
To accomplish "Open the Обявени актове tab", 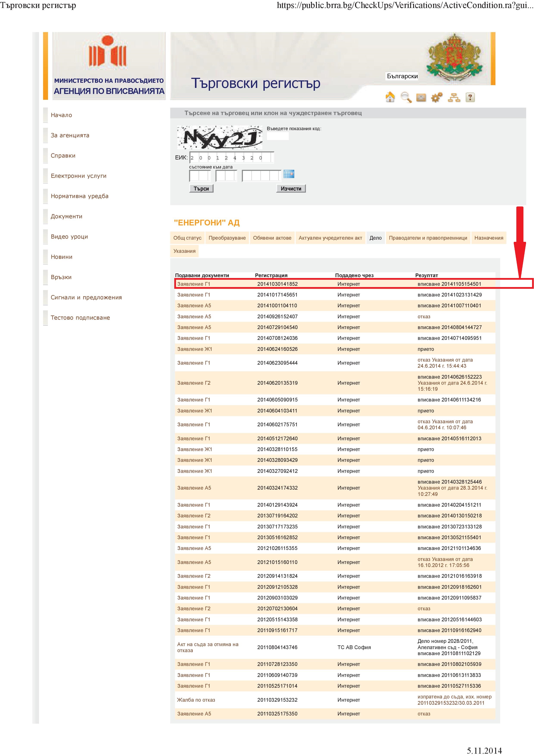I will pos(272,238).
